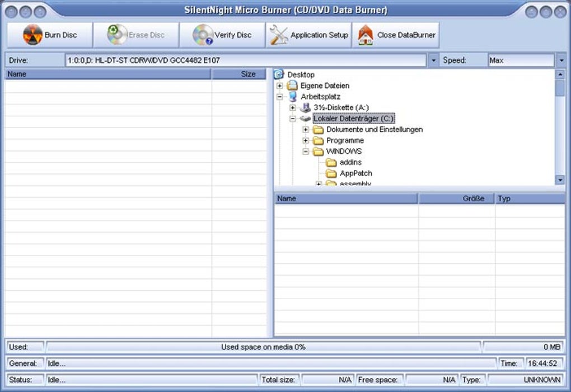Click the 3½-Diskette floppy drive icon
The width and height of the screenshot is (571, 392).
tap(305, 107)
